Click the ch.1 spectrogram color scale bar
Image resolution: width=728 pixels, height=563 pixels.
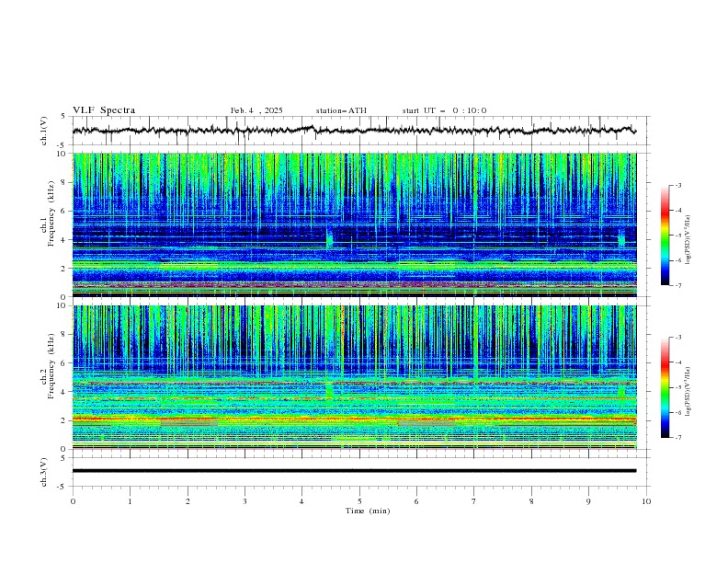pyautogui.click(x=665, y=236)
